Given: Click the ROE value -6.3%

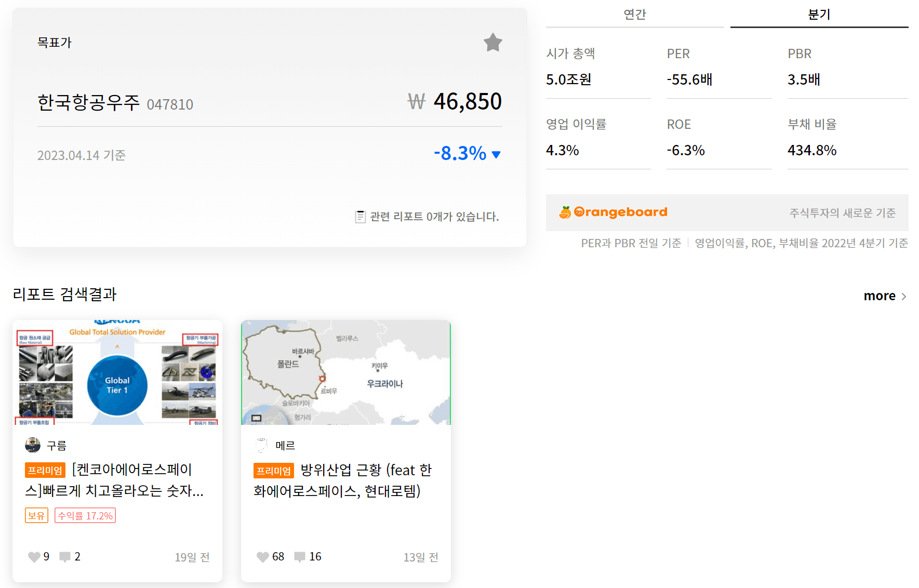Looking at the screenshot, I should pyautogui.click(x=686, y=150).
